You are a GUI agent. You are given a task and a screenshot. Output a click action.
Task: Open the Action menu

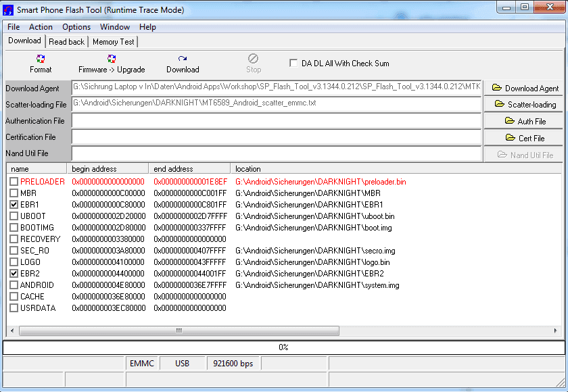[41, 27]
